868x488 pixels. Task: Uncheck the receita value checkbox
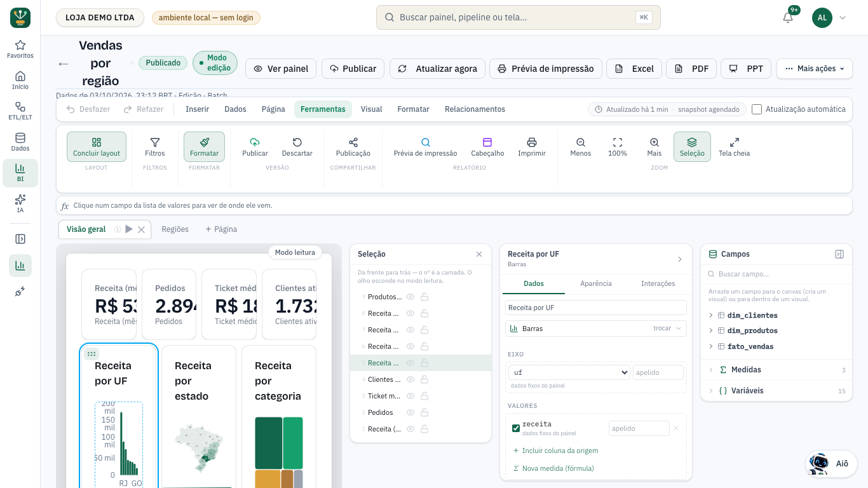[x=516, y=428]
